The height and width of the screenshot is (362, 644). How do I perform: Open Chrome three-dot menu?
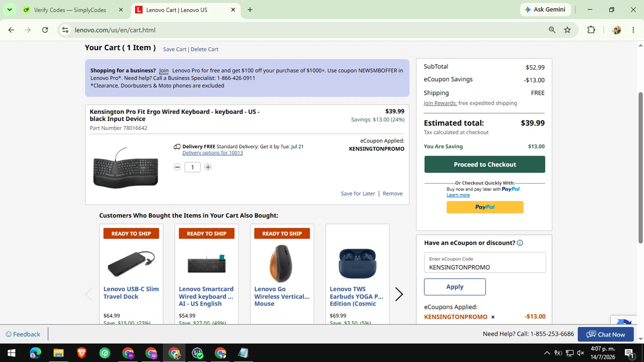tap(633, 30)
